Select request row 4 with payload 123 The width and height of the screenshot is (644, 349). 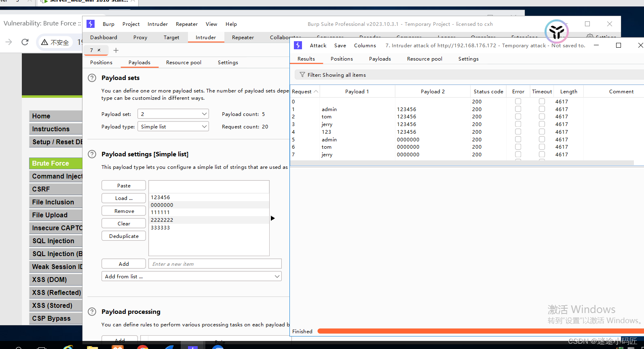click(467, 132)
